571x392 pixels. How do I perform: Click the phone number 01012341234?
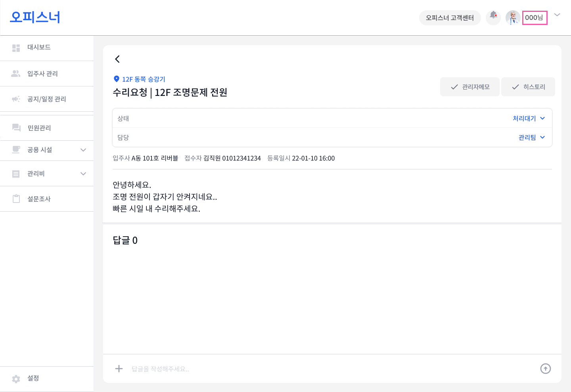click(241, 158)
